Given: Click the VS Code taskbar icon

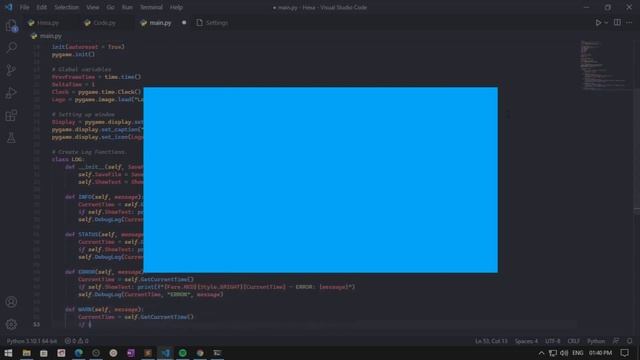Looking at the screenshot, I should (166, 353).
